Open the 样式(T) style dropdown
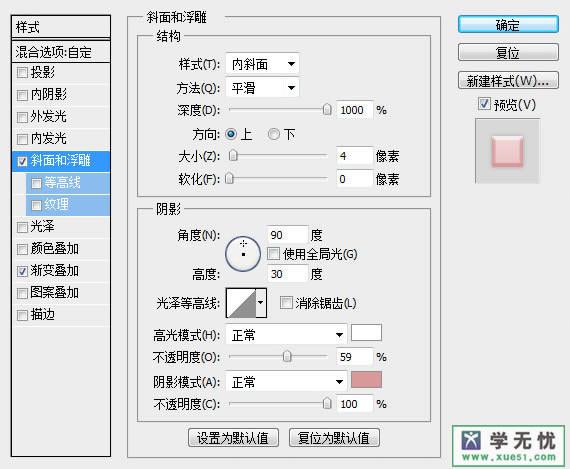Image resolution: width=570 pixels, height=469 pixels. [x=262, y=64]
